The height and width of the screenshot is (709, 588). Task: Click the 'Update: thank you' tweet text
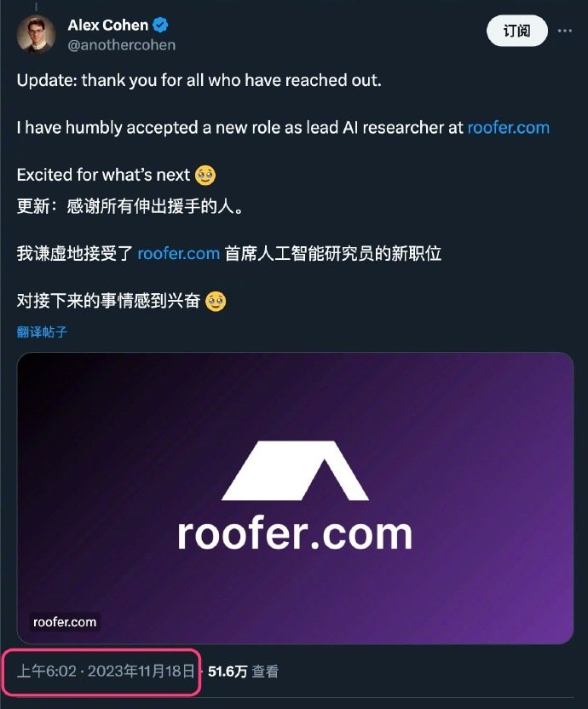(x=199, y=80)
